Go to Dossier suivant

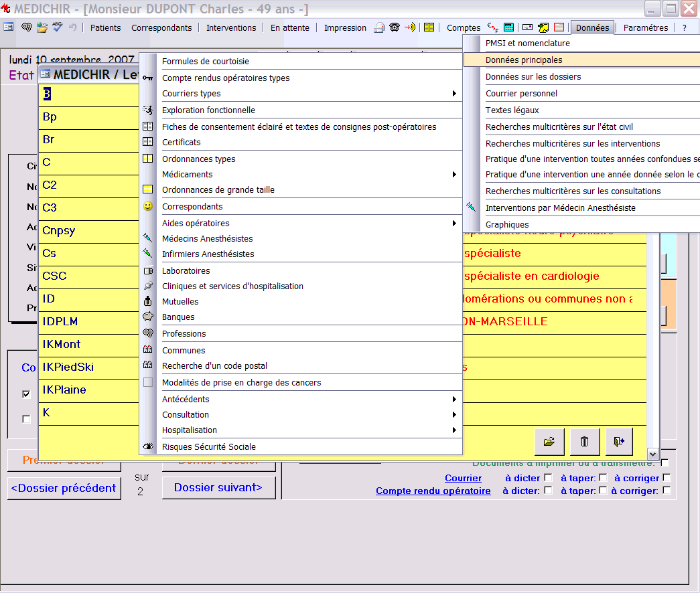pos(218,488)
